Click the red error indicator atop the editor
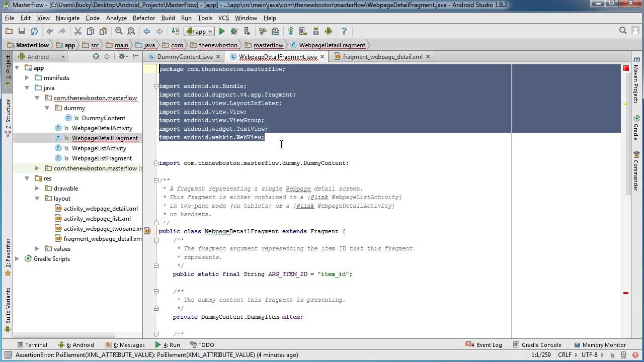Viewport: 644px width, 362px height. pos(626,68)
